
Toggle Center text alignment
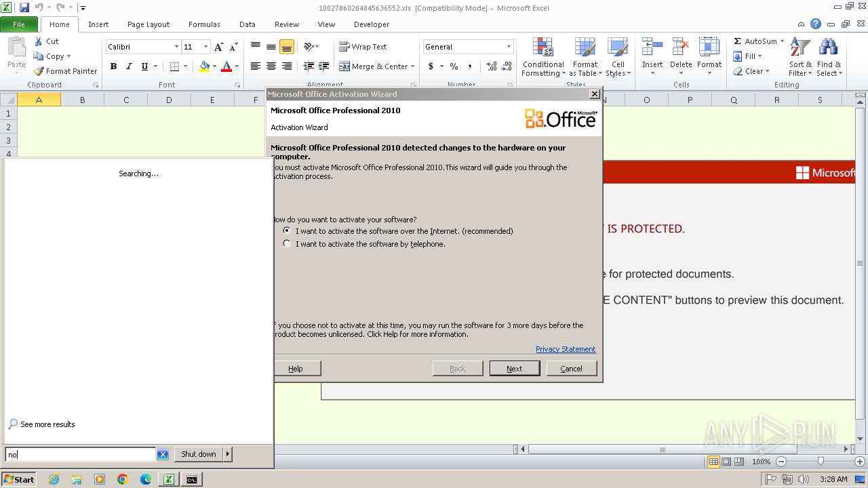coord(271,66)
